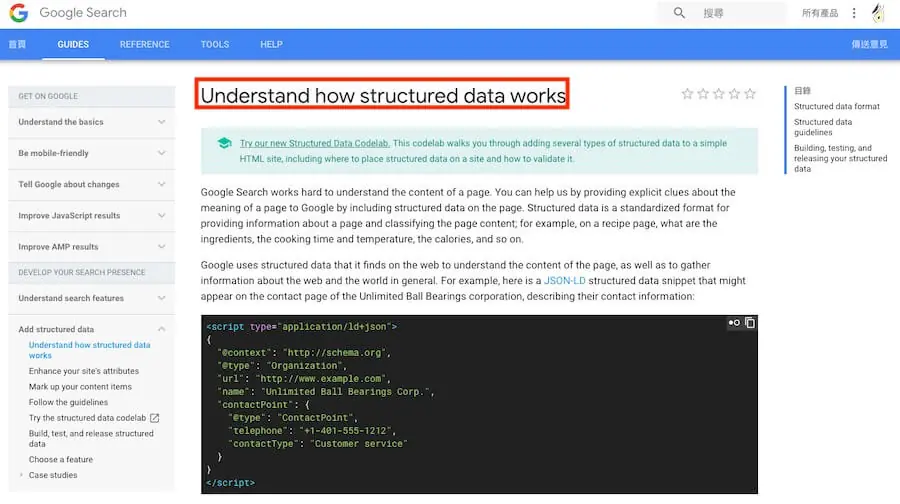Image resolution: width=900 pixels, height=504 pixels.
Task: Open Try the structured data codelab item
Action: (87, 418)
